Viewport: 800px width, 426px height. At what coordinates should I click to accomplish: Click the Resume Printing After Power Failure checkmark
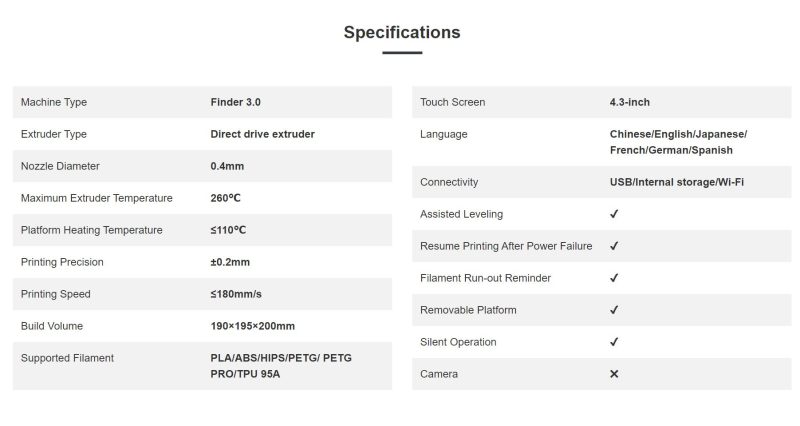[614, 246]
